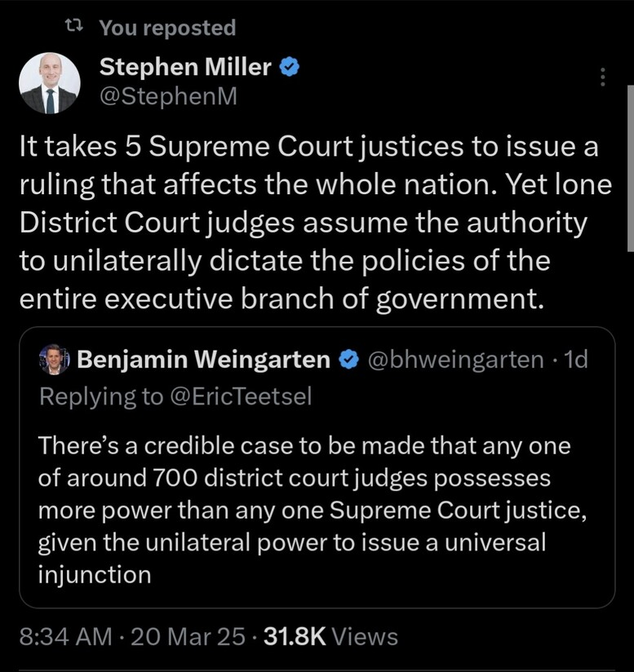Open the @EricTeetsel reply mention

coord(245,396)
